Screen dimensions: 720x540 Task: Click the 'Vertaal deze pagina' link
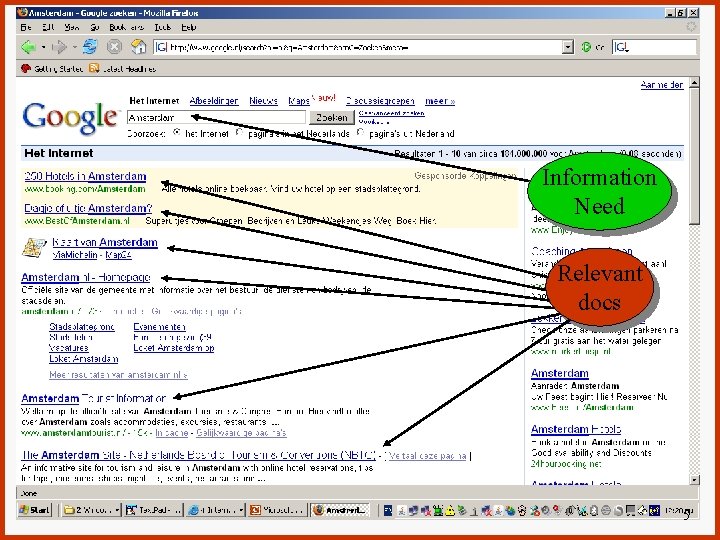[427, 456]
